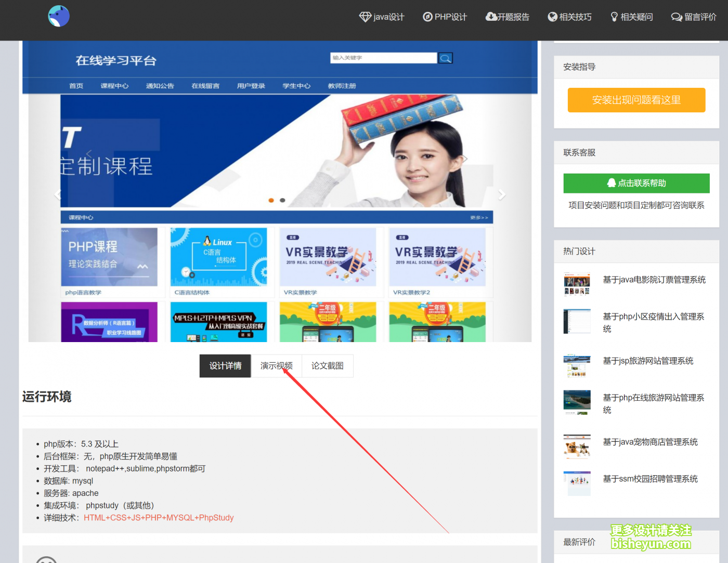
Task: Click thumbnail for 基于ssm校园招聘管理系统
Action: pos(577,483)
